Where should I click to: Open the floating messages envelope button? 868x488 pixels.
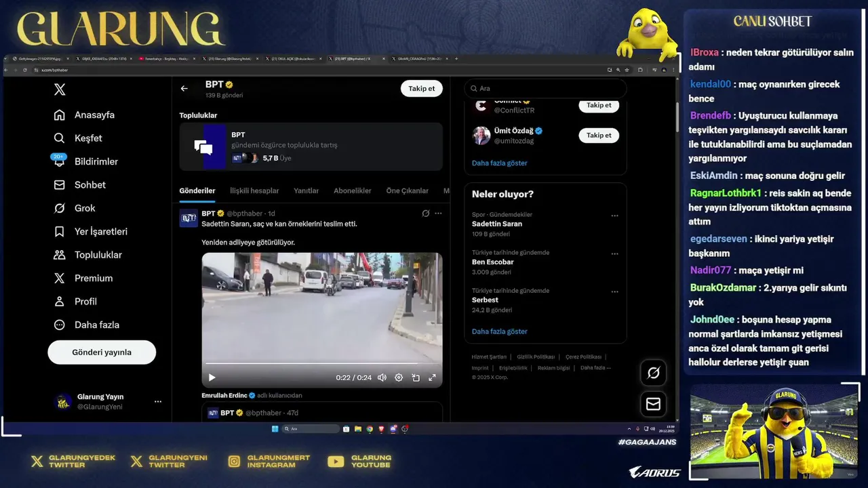(x=654, y=404)
